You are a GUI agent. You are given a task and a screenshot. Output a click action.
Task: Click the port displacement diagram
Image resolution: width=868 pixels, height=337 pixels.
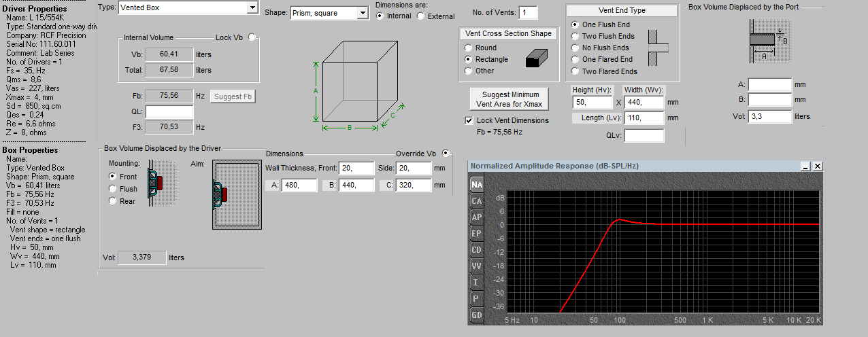[x=769, y=41]
